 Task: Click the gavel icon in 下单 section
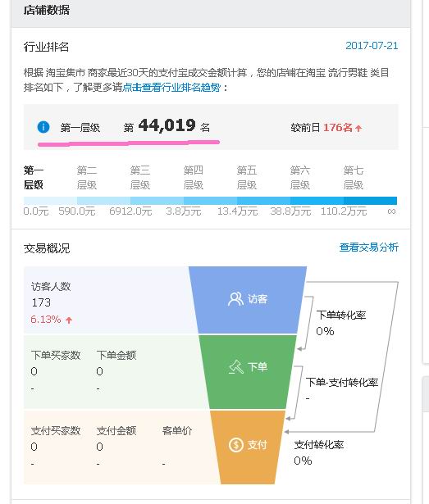pos(236,367)
